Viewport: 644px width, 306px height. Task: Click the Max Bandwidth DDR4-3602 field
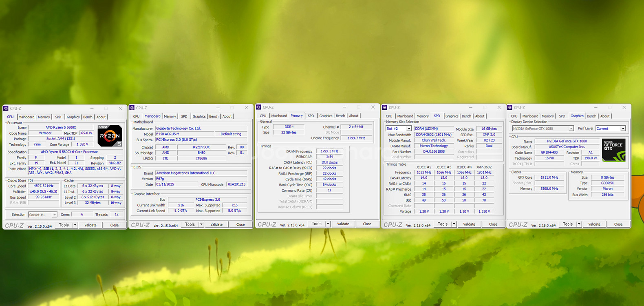click(x=434, y=135)
